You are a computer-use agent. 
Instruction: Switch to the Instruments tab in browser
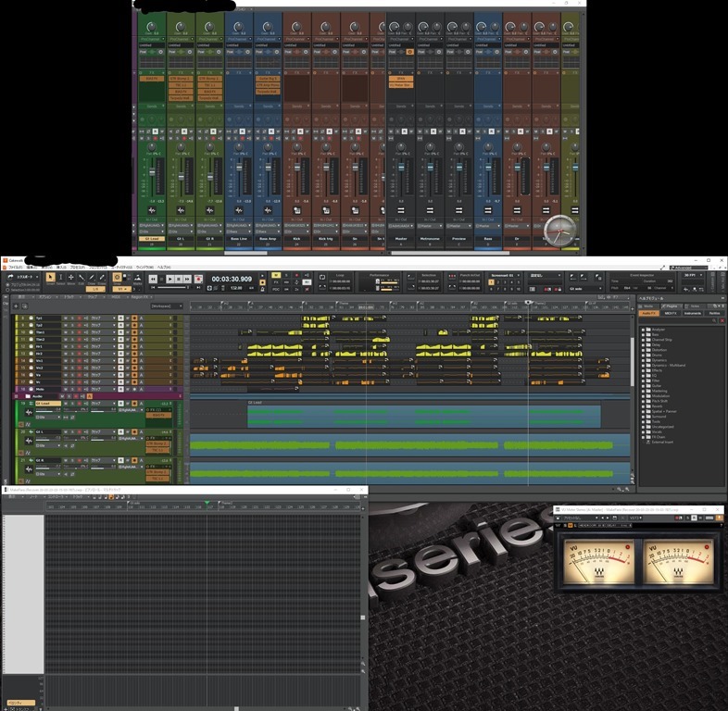click(693, 313)
